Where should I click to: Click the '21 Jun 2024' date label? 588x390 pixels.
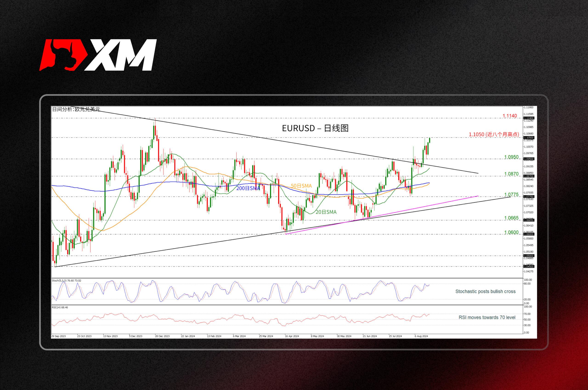coord(370,336)
